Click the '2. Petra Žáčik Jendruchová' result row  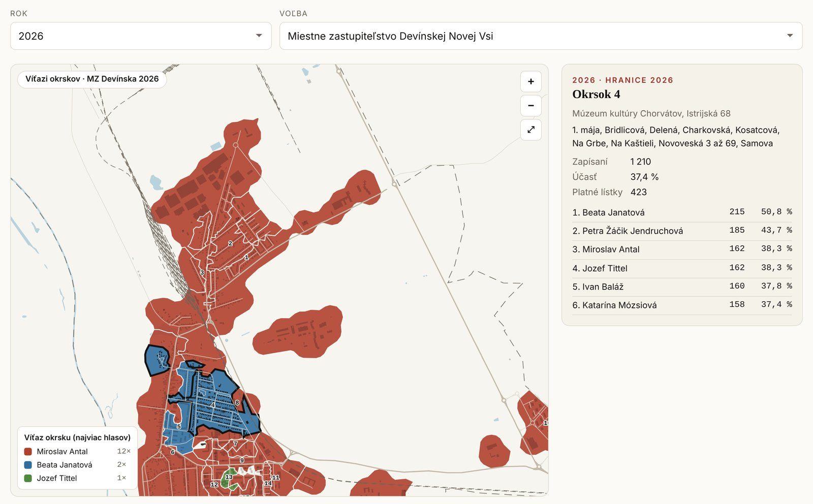(682, 231)
